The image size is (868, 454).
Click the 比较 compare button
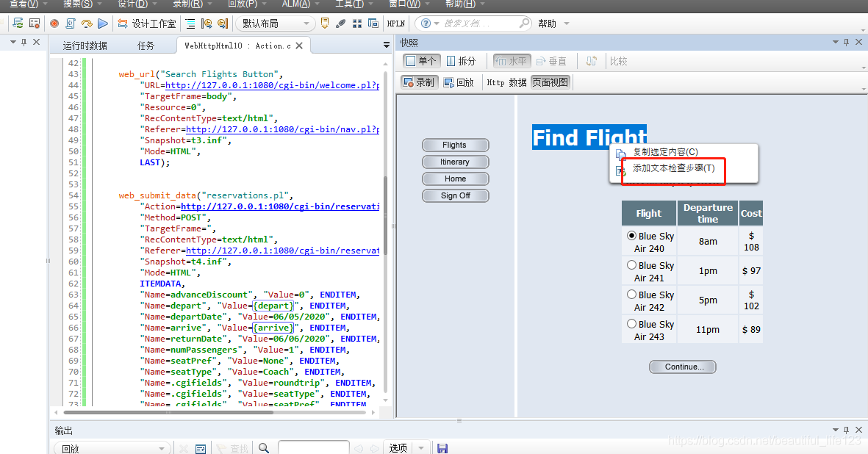click(x=618, y=61)
